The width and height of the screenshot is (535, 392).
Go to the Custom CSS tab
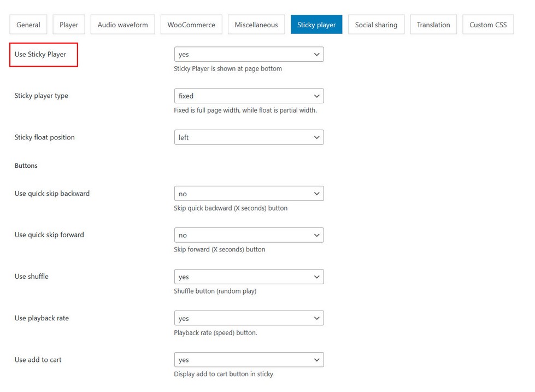[x=488, y=25]
